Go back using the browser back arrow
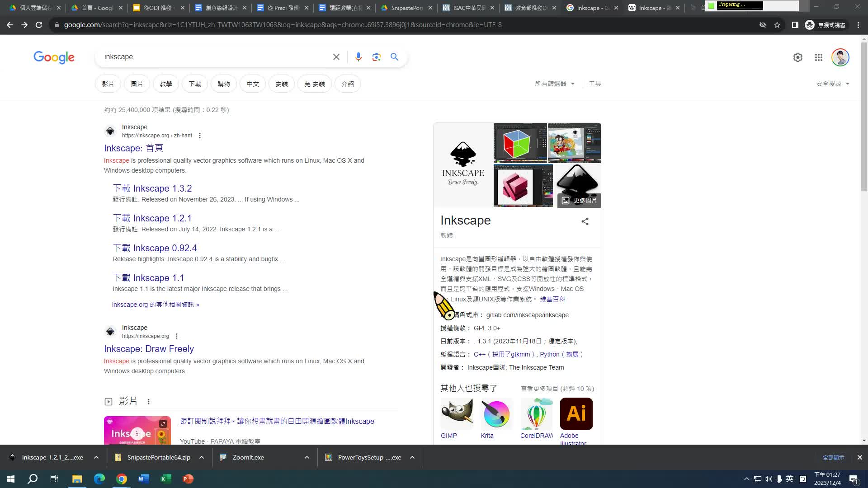 10,25
